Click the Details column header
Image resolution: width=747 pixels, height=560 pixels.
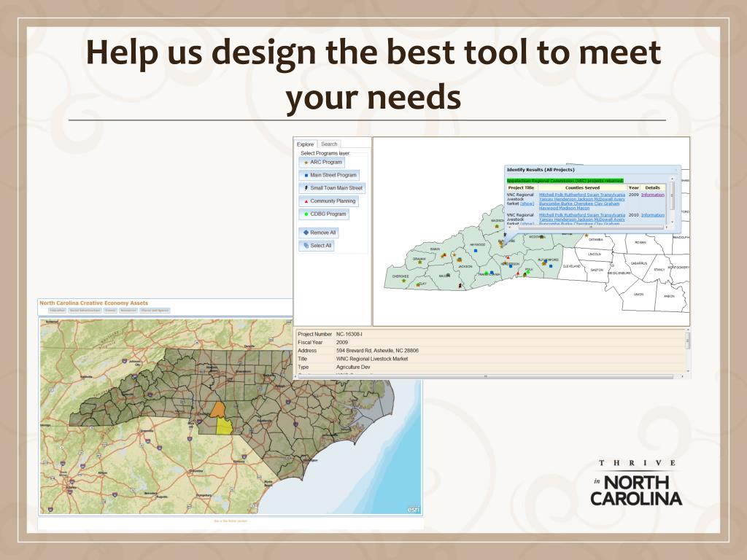click(x=653, y=187)
